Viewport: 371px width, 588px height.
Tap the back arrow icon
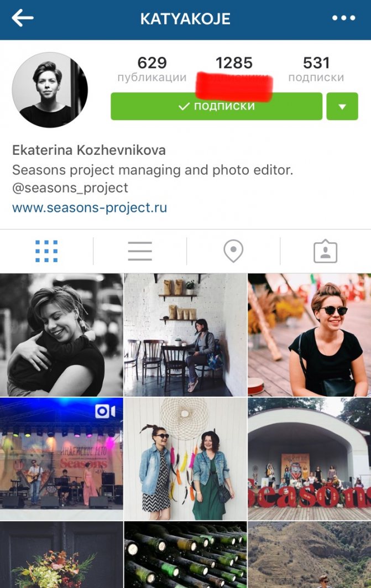[23, 18]
